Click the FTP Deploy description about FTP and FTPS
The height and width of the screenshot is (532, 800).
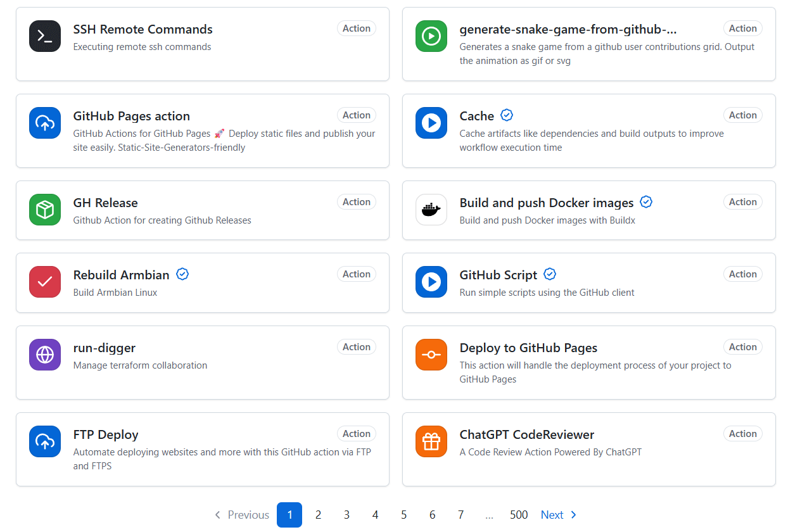[x=222, y=459]
